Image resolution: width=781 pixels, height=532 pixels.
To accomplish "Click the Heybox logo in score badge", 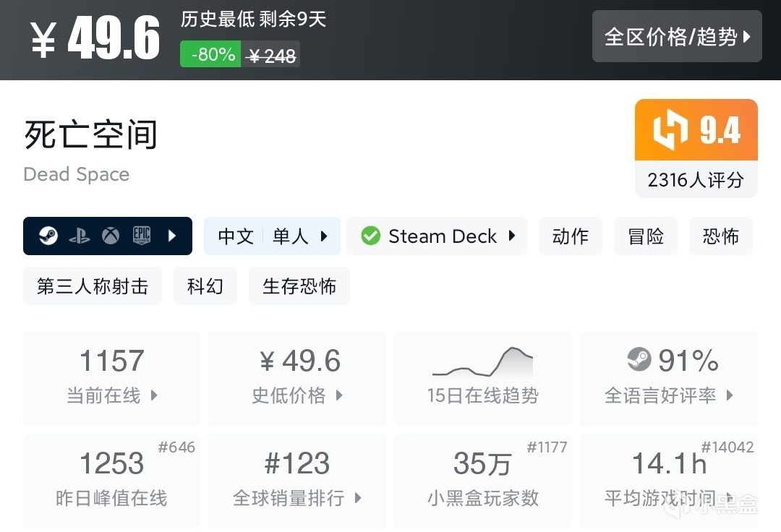I will click(670, 131).
